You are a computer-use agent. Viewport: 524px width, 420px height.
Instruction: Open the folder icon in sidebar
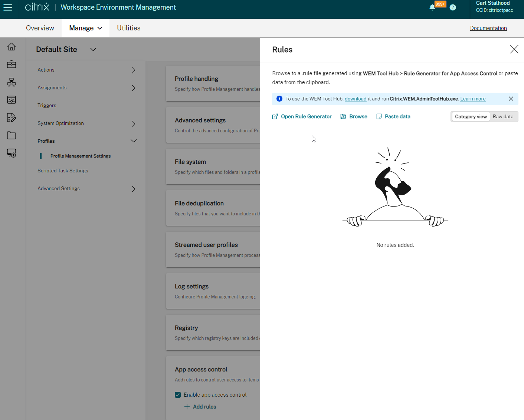click(12, 135)
